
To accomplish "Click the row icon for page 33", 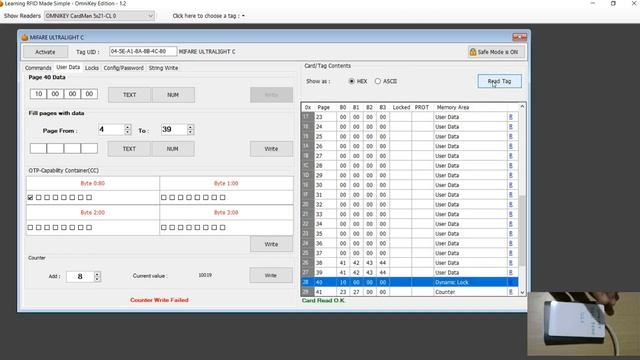I will (x=511, y=214).
